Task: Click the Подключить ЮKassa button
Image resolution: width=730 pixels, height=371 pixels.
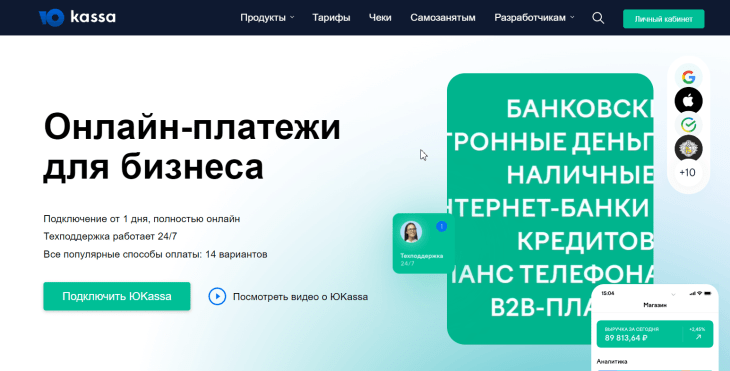Action: click(x=117, y=296)
